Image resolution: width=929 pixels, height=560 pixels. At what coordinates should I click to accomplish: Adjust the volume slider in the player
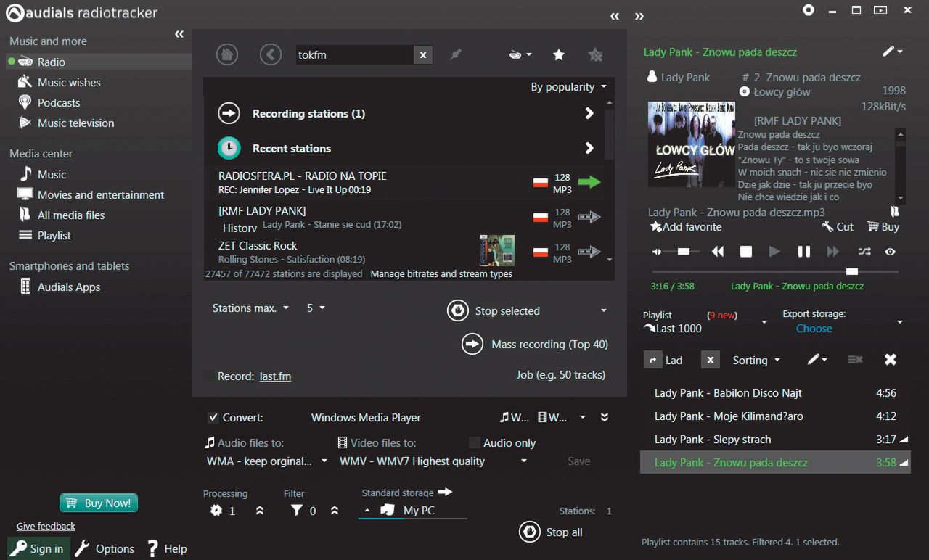point(682,251)
